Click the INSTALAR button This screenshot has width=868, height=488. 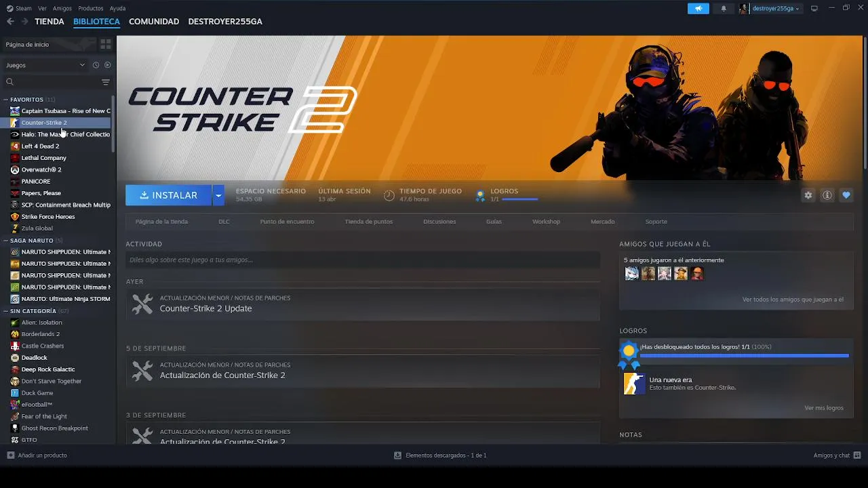tap(169, 195)
